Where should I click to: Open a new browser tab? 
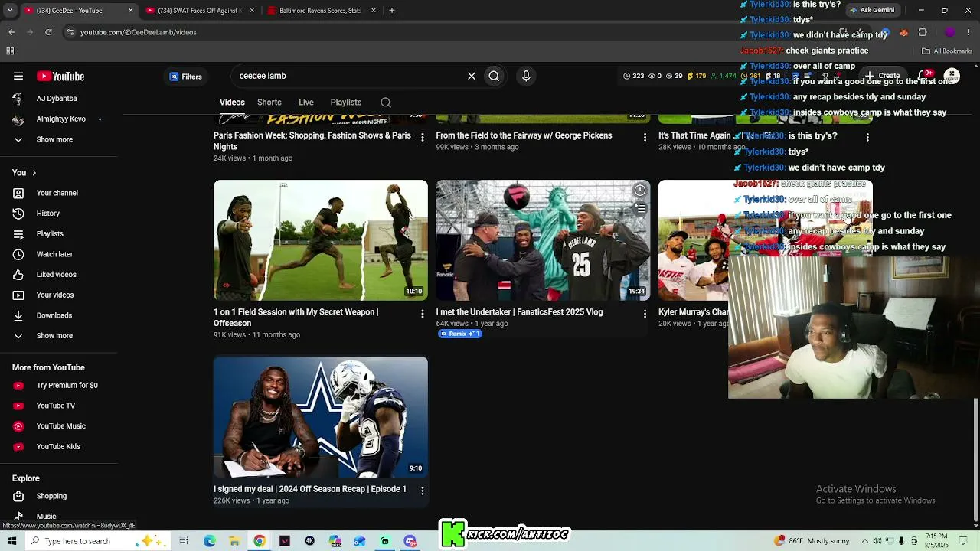(392, 11)
